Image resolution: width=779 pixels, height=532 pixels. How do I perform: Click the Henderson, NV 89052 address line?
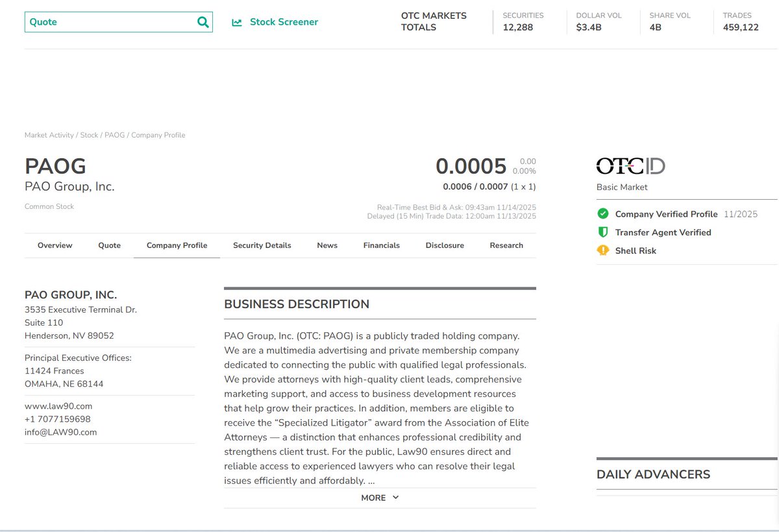coord(69,335)
